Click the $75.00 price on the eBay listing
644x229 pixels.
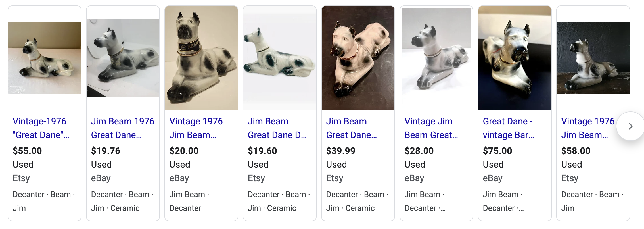point(497,151)
